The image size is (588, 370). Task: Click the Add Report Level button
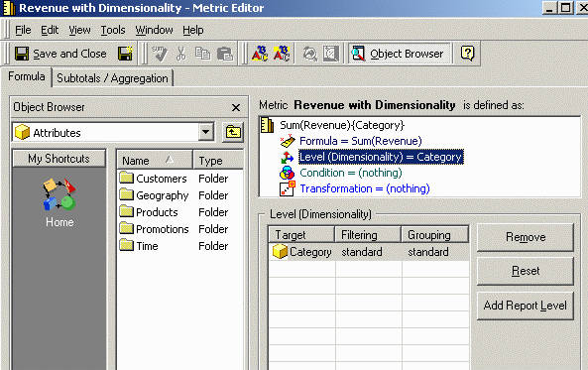click(x=526, y=306)
